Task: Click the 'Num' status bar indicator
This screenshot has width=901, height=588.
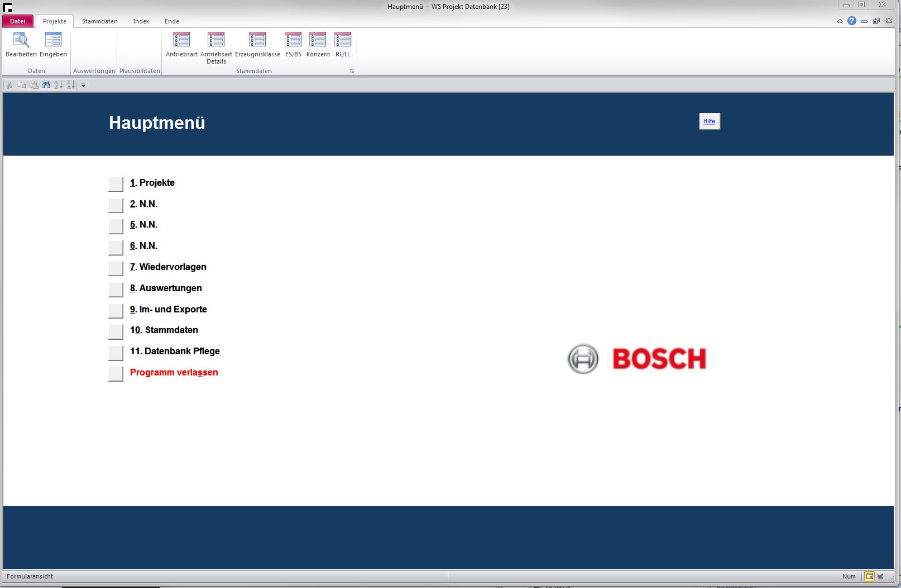Action: pos(849,576)
